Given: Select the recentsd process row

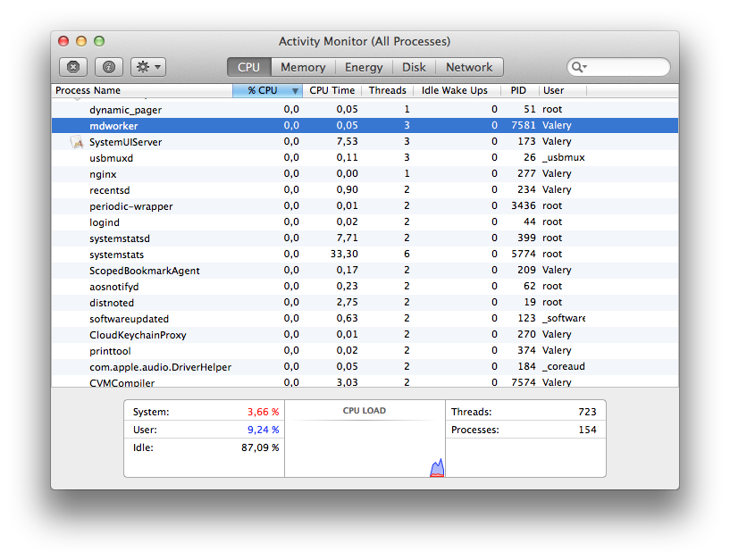Looking at the screenshot, I should [365, 190].
